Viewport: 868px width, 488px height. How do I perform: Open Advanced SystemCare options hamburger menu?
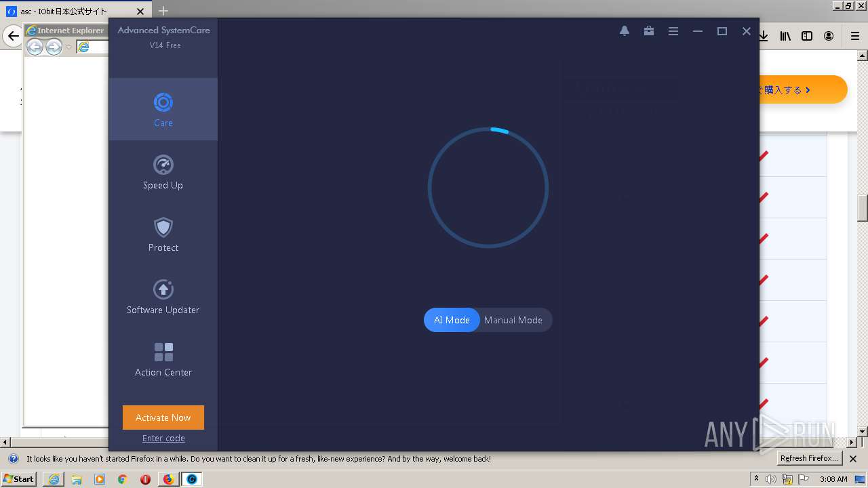click(673, 31)
